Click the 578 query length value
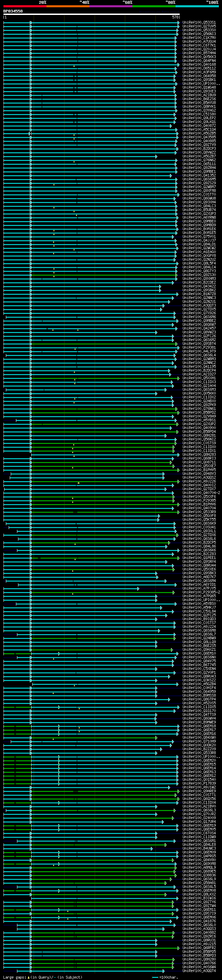This screenshot has height=980, width=222. [175, 17]
